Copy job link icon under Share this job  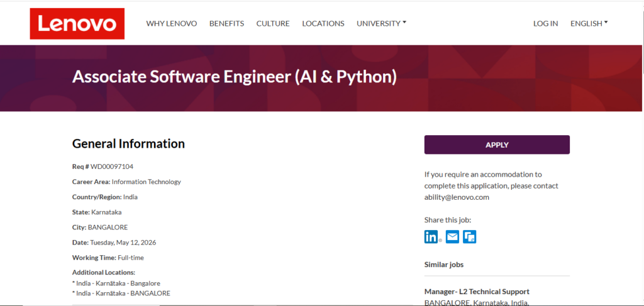click(469, 237)
